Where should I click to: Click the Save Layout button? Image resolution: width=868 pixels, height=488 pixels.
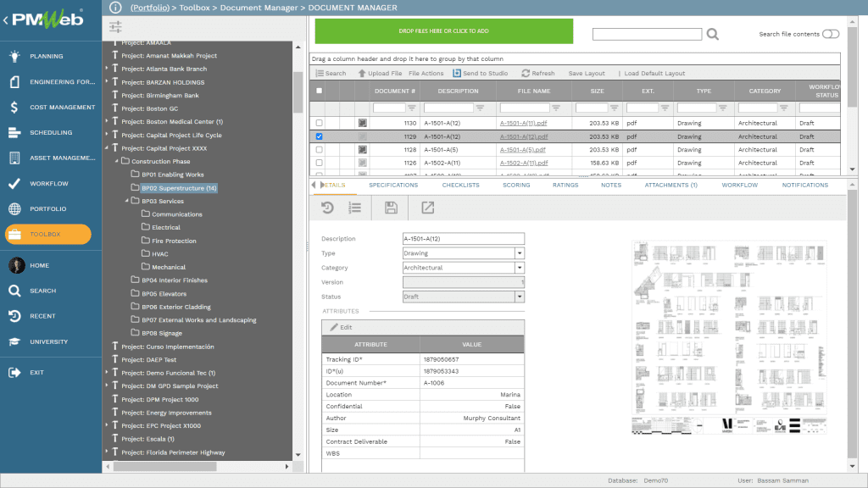[x=587, y=72]
